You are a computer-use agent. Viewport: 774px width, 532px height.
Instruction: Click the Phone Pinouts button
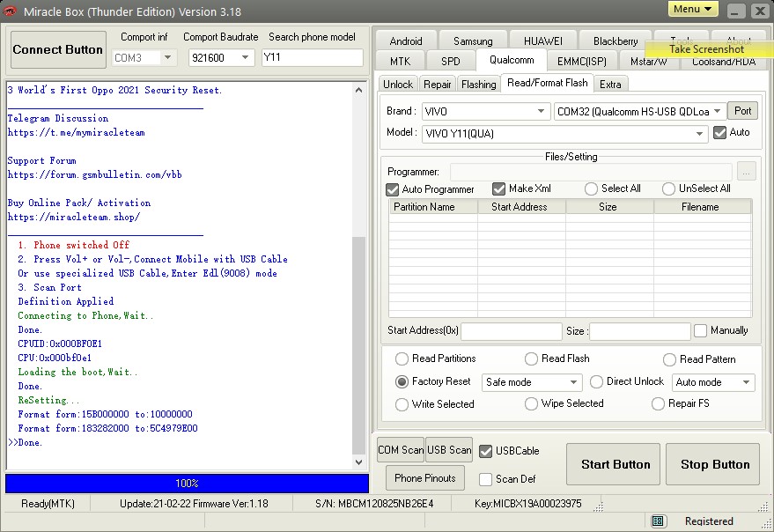click(425, 477)
